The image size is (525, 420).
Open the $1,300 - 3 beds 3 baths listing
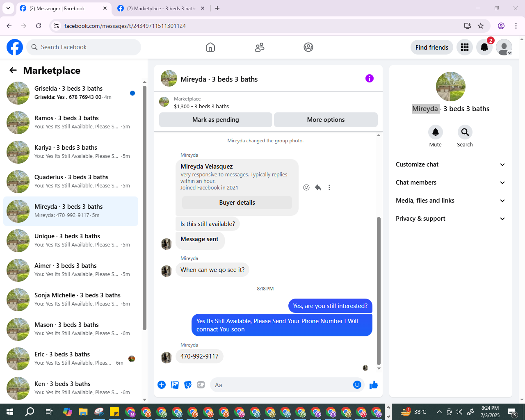201,106
